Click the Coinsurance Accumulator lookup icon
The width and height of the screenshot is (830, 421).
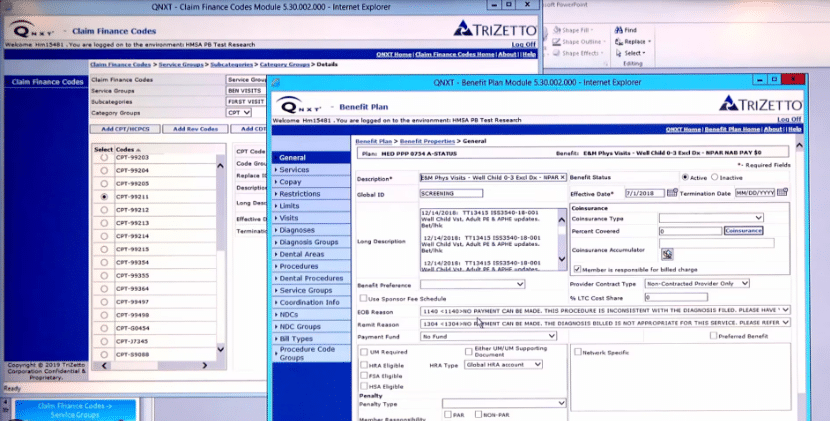pyautogui.click(x=667, y=255)
